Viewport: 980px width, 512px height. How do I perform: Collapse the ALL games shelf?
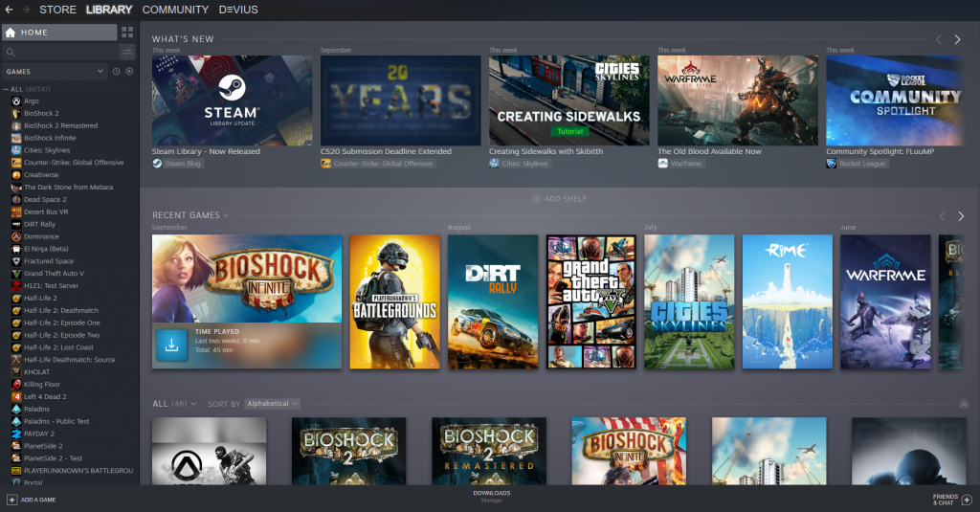click(x=963, y=404)
